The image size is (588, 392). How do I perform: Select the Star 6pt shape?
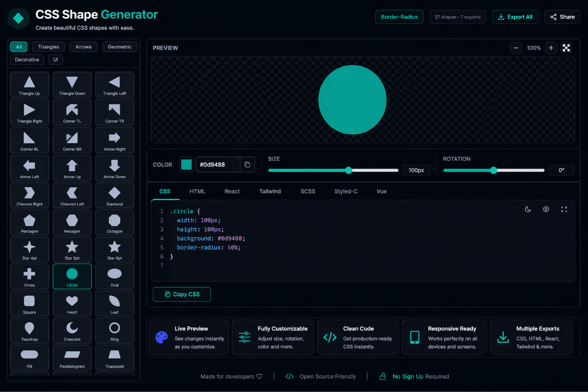pos(115,249)
